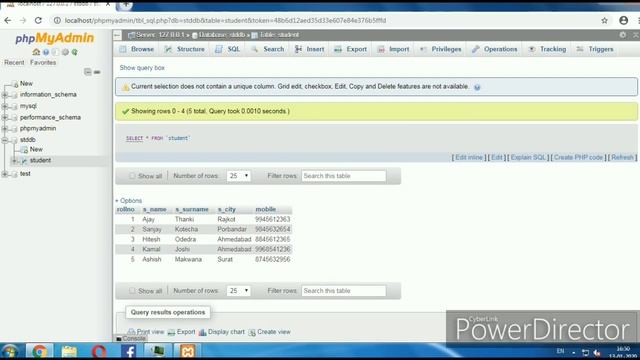Image resolution: width=640 pixels, height=360 pixels.
Task: Collapse the stddb database node
Action: coord(5,140)
